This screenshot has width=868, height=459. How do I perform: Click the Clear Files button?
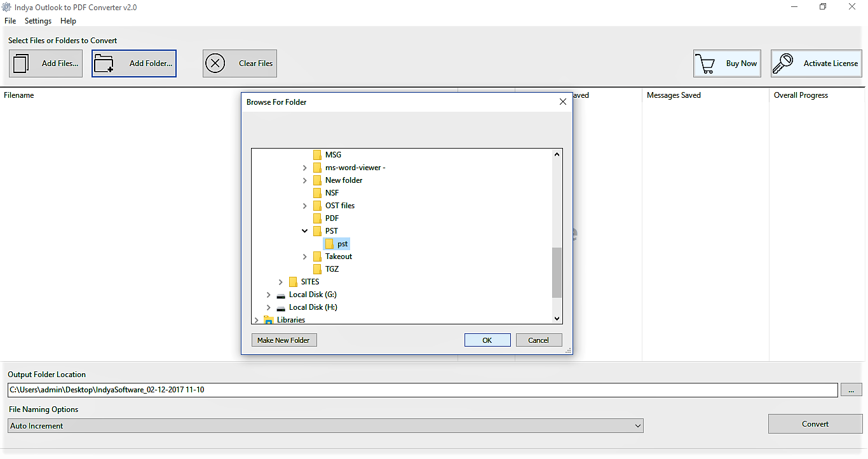click(x=240, y=63)
